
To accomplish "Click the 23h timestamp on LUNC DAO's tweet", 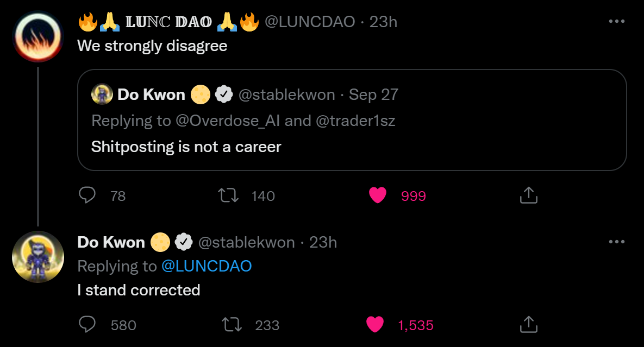I will [x=383, y=22].
